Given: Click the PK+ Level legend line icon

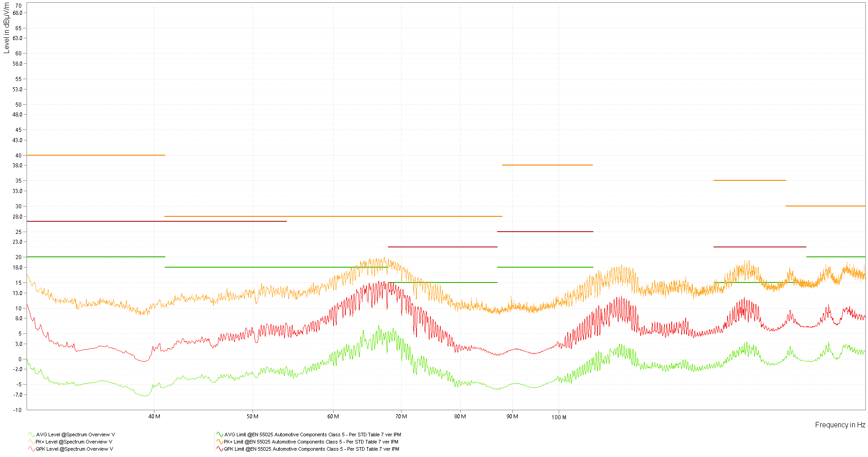Looking at the screenshot, I should pyautogui.click(x=32, y=442).
